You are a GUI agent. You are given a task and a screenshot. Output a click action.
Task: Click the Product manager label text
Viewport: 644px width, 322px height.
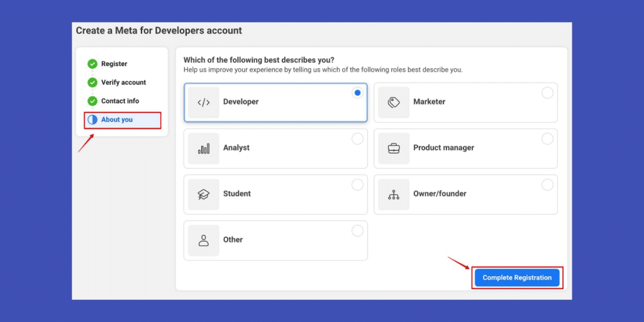point(443,147)
